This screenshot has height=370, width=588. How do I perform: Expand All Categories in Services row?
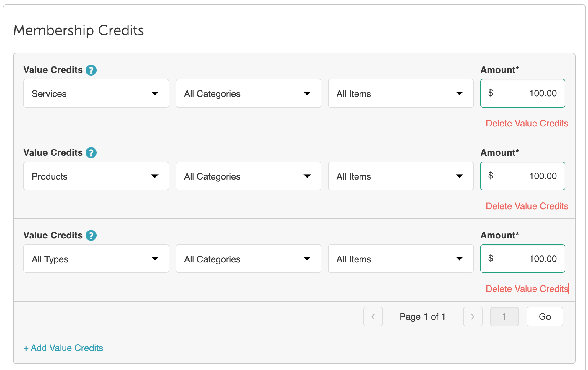[248, 93]
